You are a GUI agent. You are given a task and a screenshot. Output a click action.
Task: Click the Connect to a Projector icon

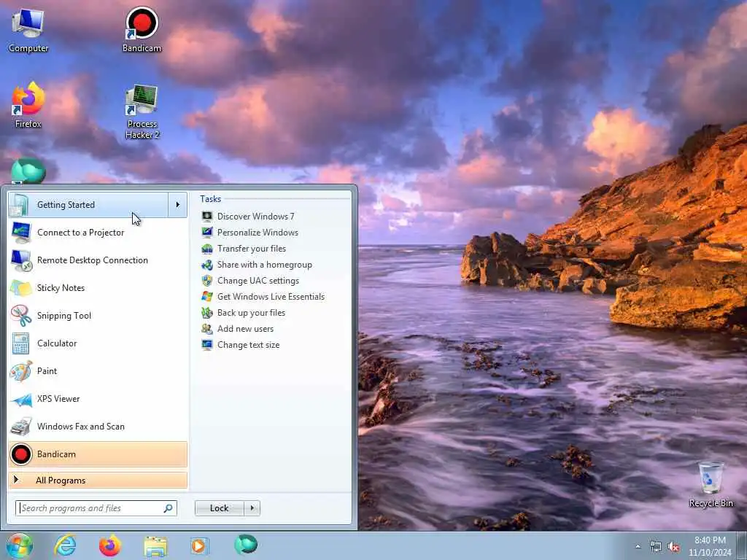click(21, 233)
